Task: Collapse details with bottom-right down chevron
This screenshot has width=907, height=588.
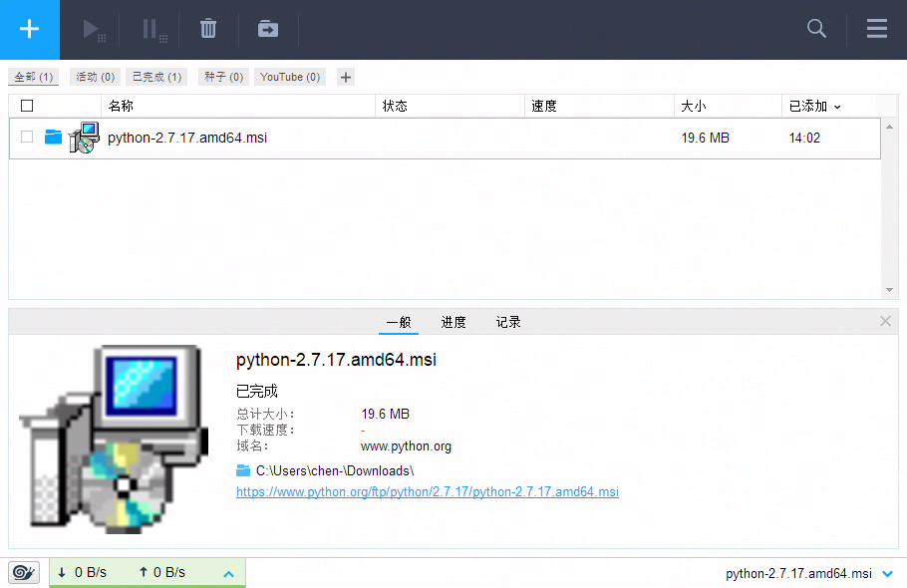Action: 888,573
